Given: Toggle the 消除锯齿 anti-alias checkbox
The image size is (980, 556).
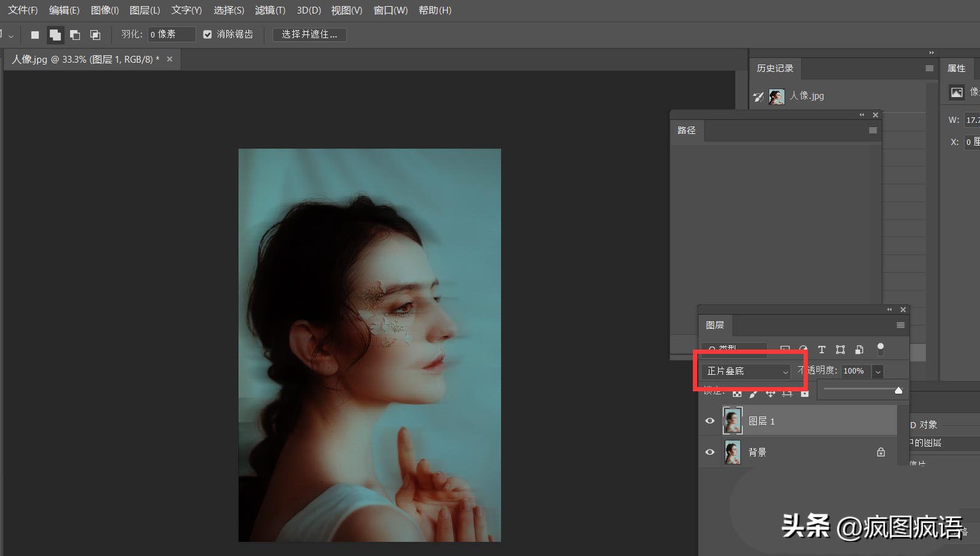Looking at the screenshot, I should (x=208, y=34).
